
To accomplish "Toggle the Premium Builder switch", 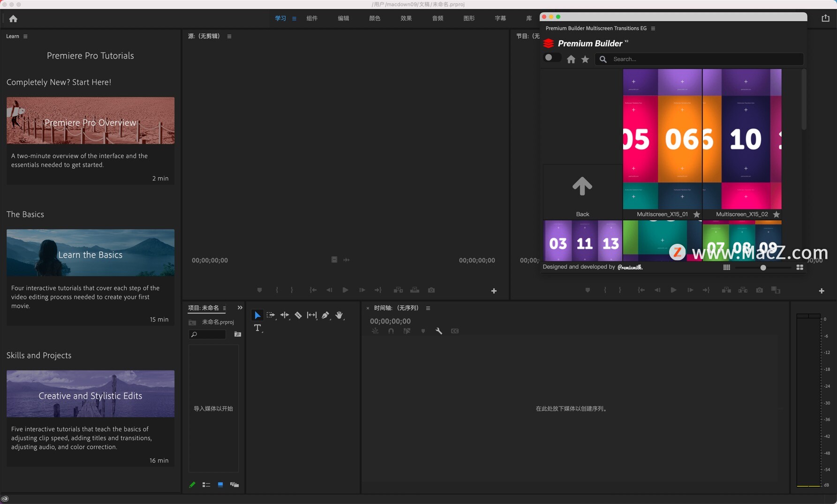I will (552, 58).
